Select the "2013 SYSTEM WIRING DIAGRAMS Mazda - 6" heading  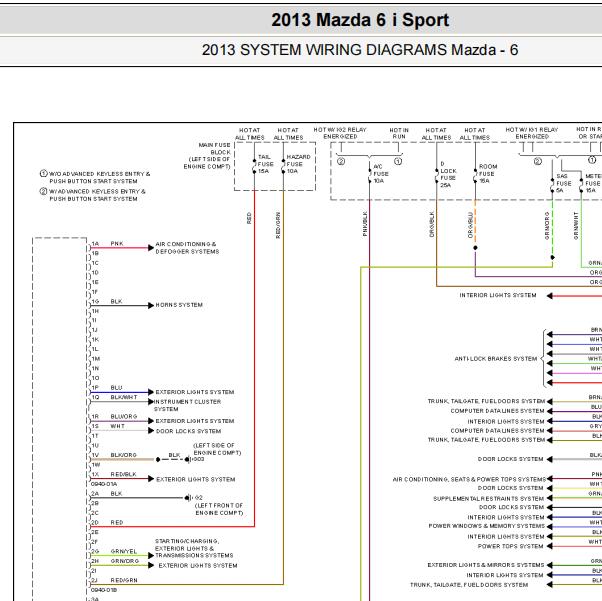click(360, 50)
